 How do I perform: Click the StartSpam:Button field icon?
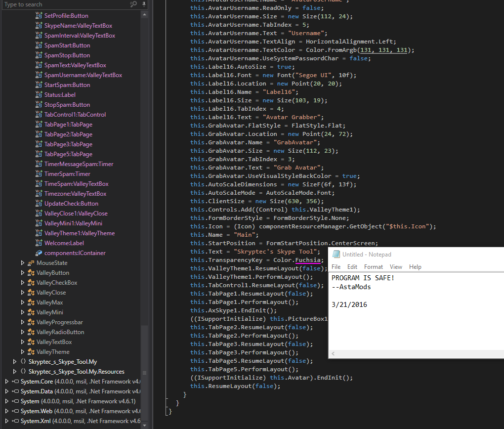39,85
